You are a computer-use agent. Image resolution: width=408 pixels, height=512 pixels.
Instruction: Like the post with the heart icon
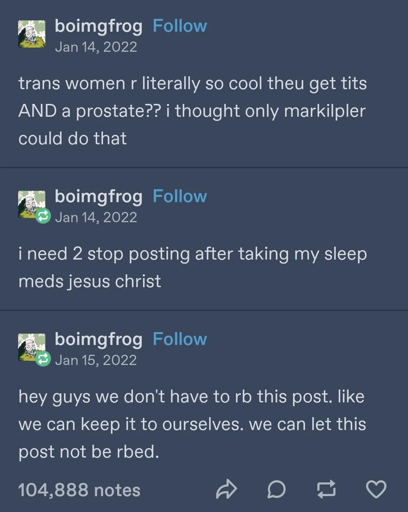coord(376,489)
